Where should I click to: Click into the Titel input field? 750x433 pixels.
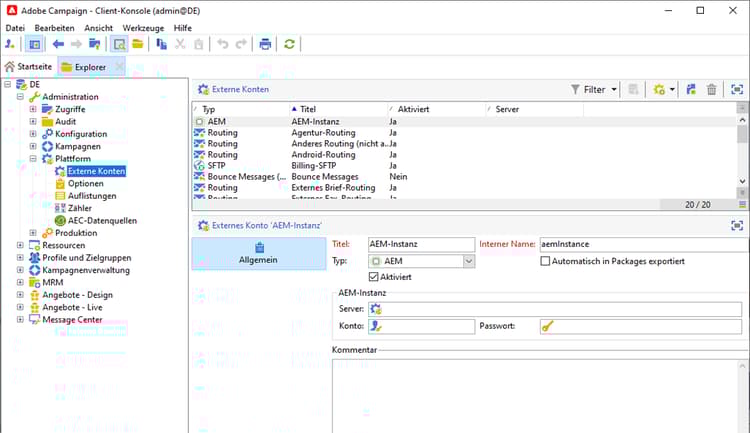[421, 244]
